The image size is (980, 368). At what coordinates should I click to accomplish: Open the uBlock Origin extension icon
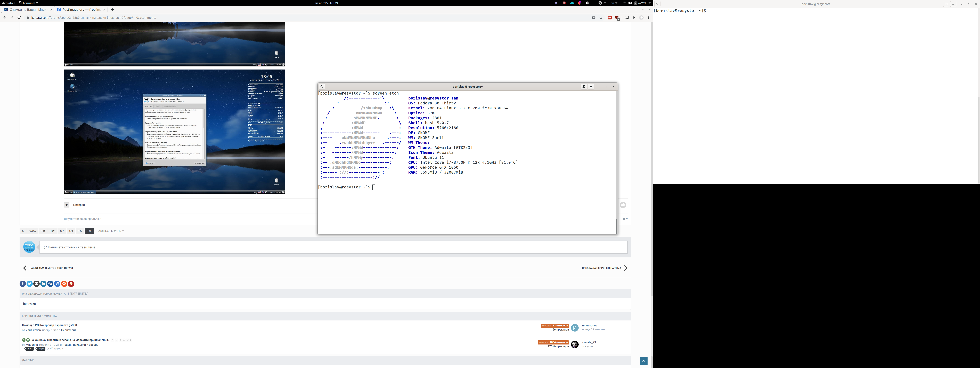[617, 18]
